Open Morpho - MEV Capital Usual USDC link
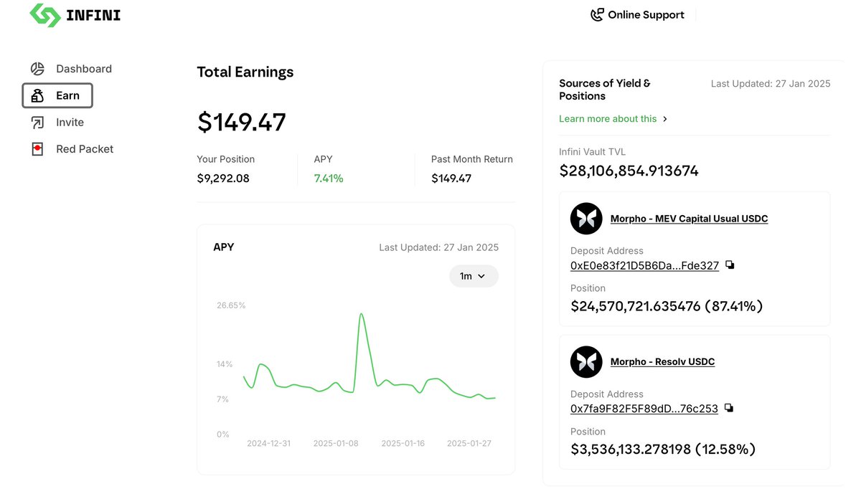The width and height of the screenshot is (861, 504). click(689, 219)
